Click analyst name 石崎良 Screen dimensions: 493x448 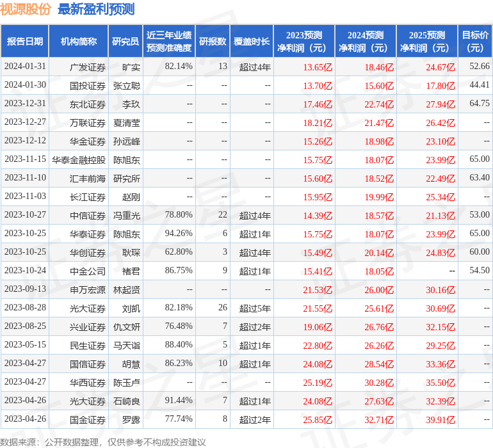click(x=126, y=401)
